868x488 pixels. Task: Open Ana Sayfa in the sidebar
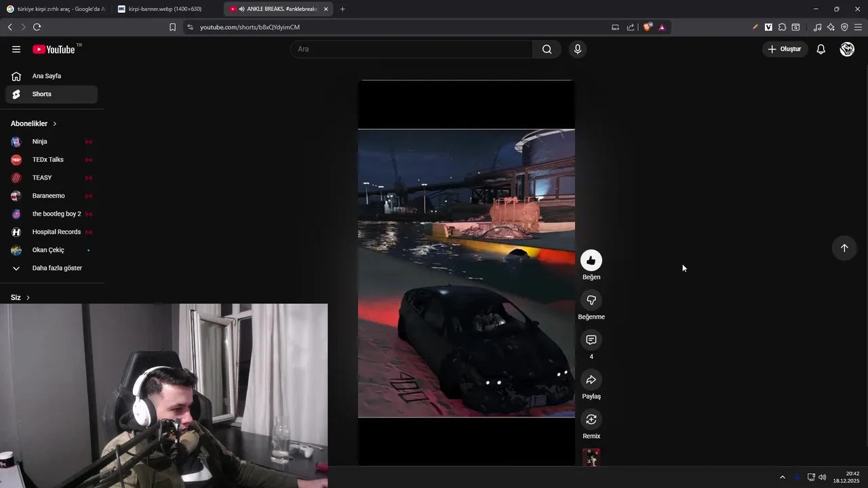coord(52,76)
